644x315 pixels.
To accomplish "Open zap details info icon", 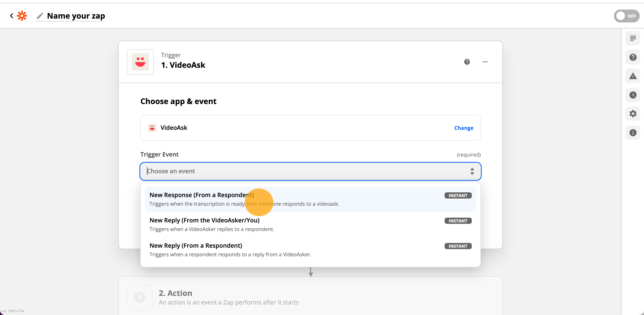I will click(x=633, y=133).
